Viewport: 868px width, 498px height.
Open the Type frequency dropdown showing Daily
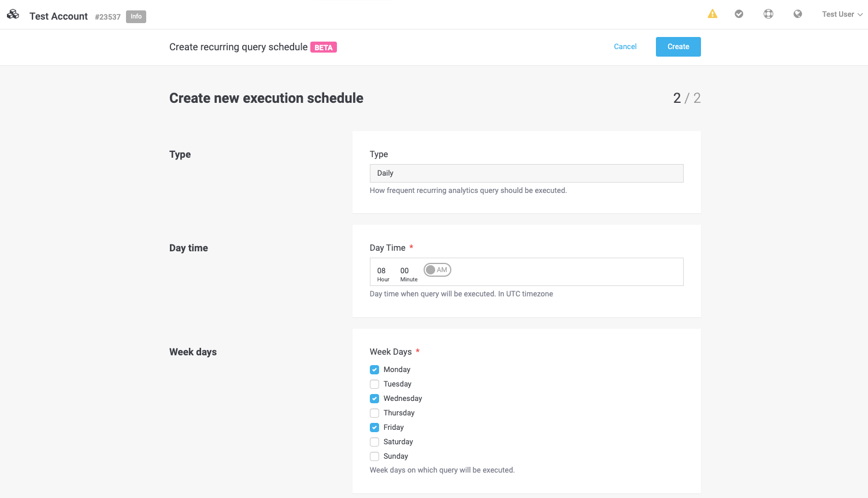[526, 173]
